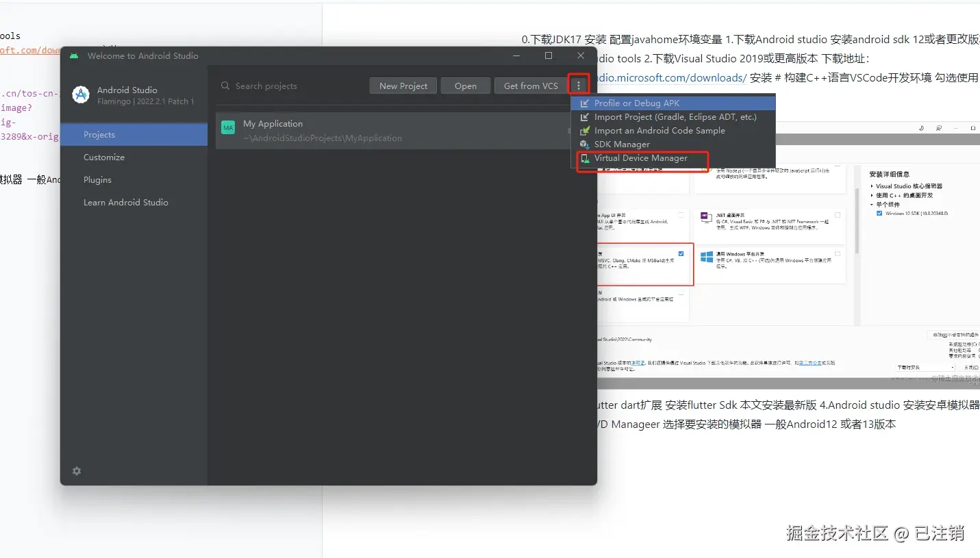Open the 下载时安装 dropdown
This screenshot has height=558, width=980.
(953, 368)
